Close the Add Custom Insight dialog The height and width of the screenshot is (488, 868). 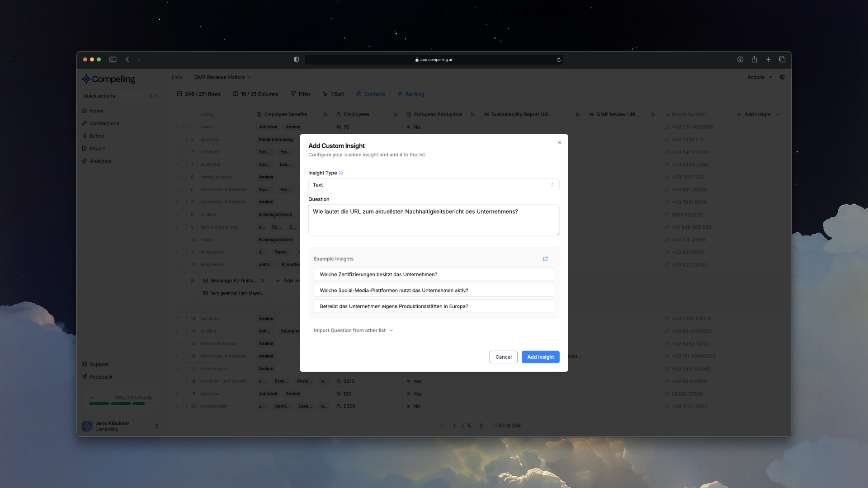pos(559,143)
